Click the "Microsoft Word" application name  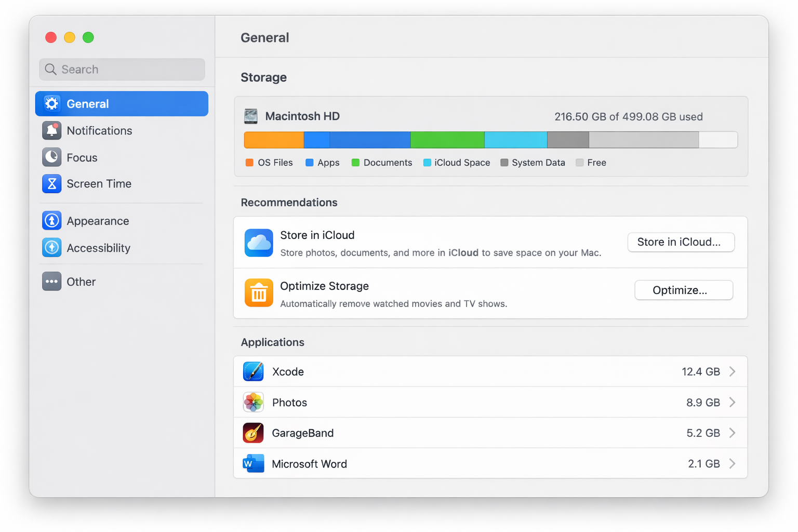pos(310,463)
